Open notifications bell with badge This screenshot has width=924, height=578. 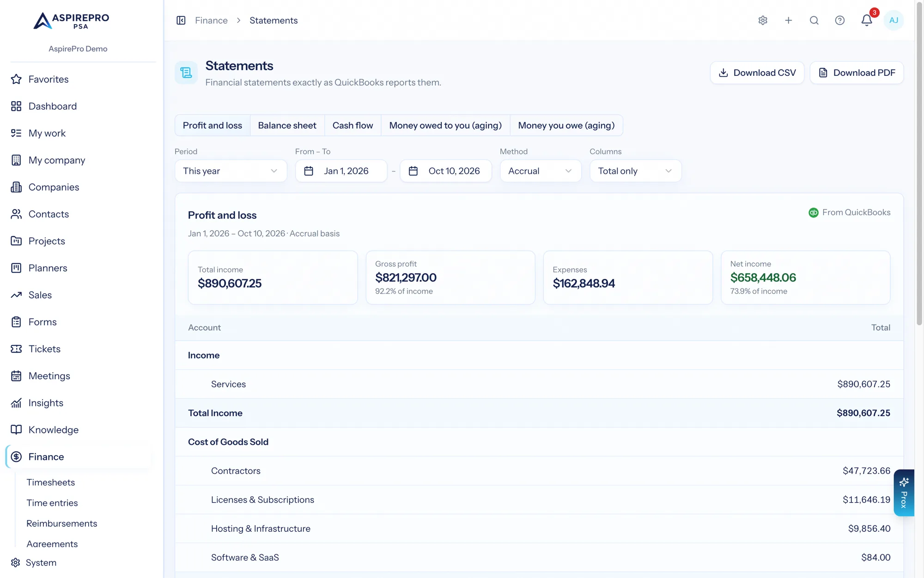pyautogui.click(x=867, y=20)
